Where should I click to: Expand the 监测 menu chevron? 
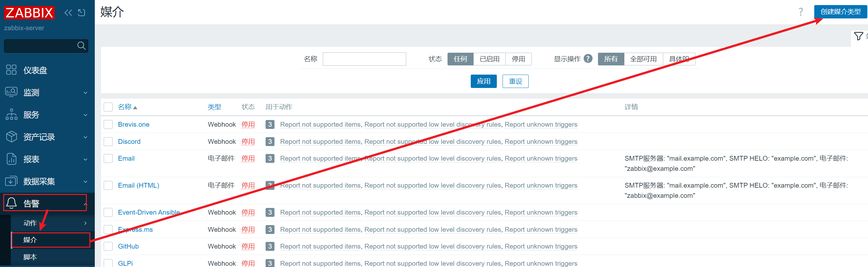pyautogui.click(x=85, y=93)
